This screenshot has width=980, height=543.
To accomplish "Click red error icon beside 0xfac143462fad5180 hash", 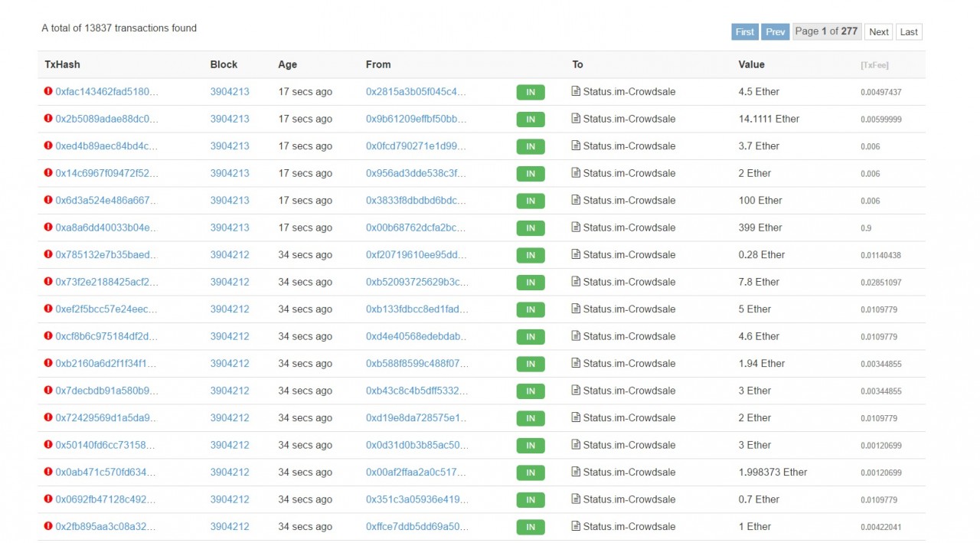I will tap(49, 92).
